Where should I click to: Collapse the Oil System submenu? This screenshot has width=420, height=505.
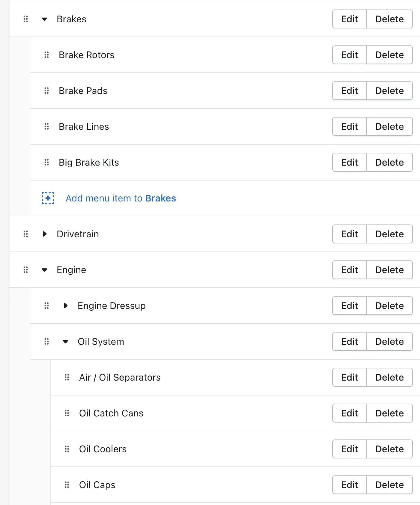click(x=65, y=341)
